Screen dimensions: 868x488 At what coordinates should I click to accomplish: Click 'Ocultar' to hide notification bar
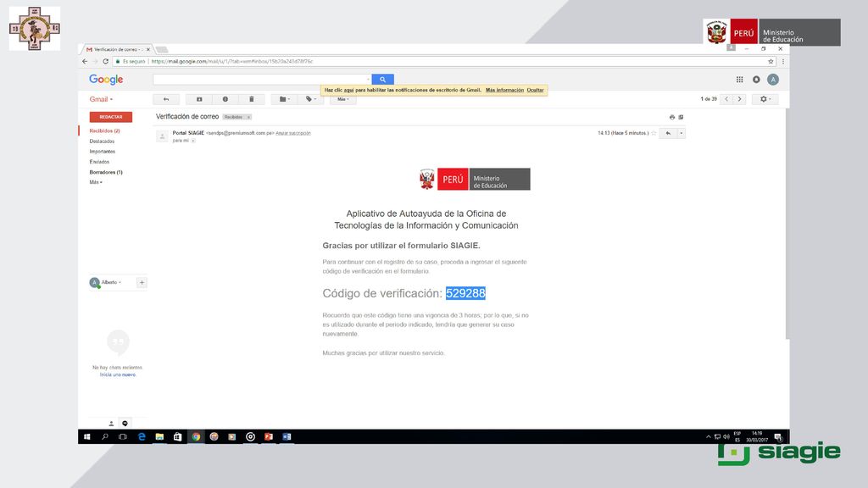[536, 90]
